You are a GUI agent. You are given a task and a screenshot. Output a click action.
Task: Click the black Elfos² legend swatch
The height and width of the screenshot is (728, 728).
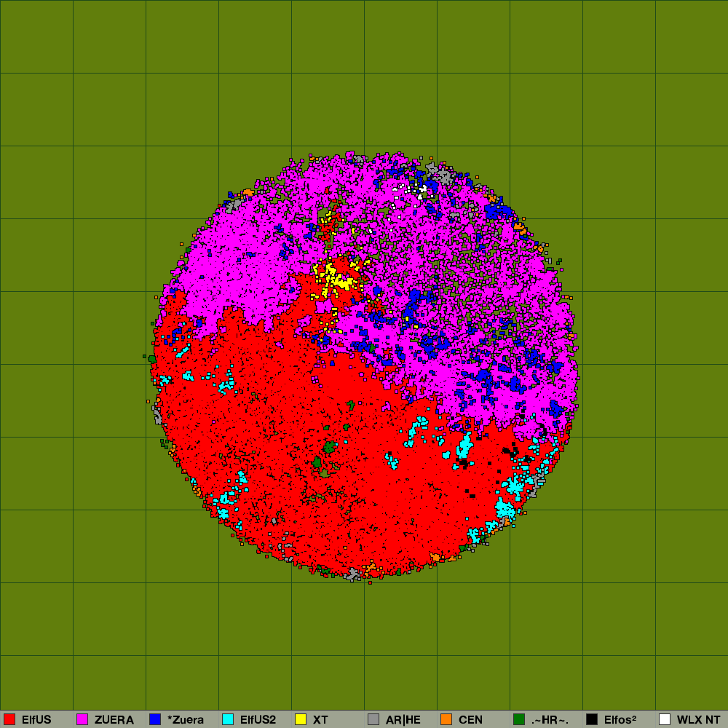(592, 719)
